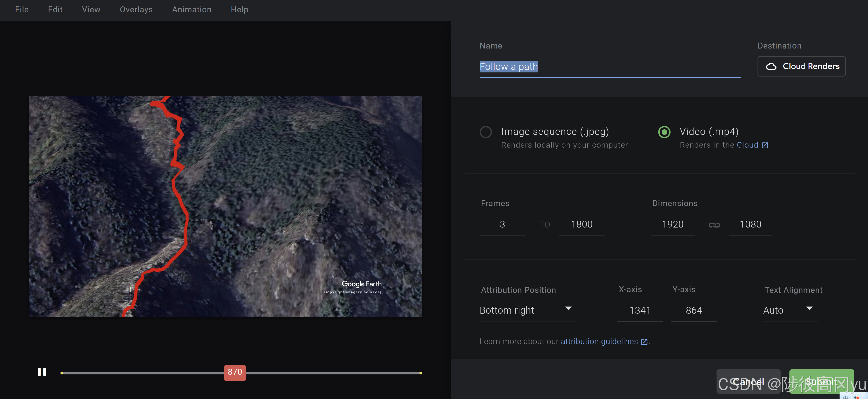Select Image sequence (.jpeg) radio option
The image size is (868, 399).
coord(486,132)
